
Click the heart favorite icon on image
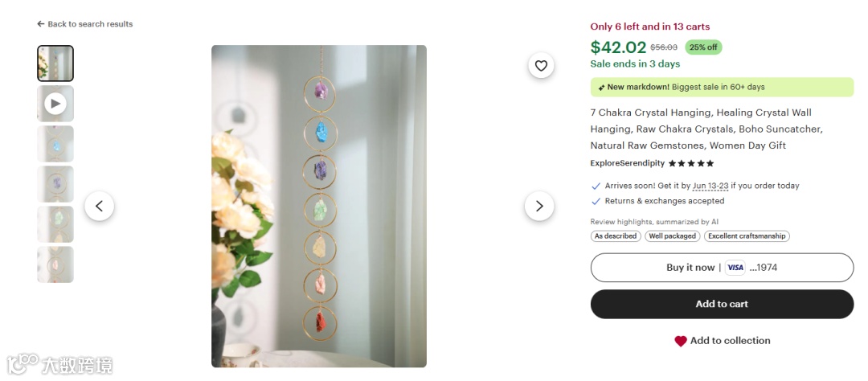coord(541,66)
